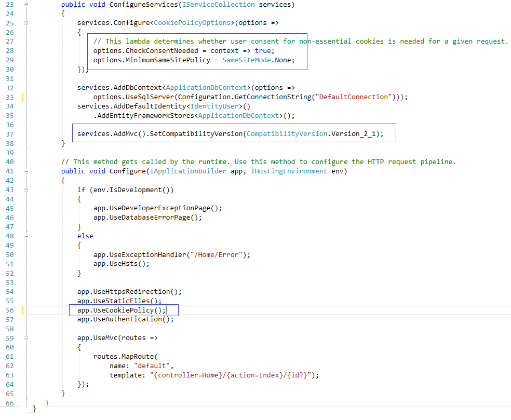Collapse the app.UseMvc routes block
The width and height of the screenshot is (511, 420).
pyautogui.click(x=26, y=338)
